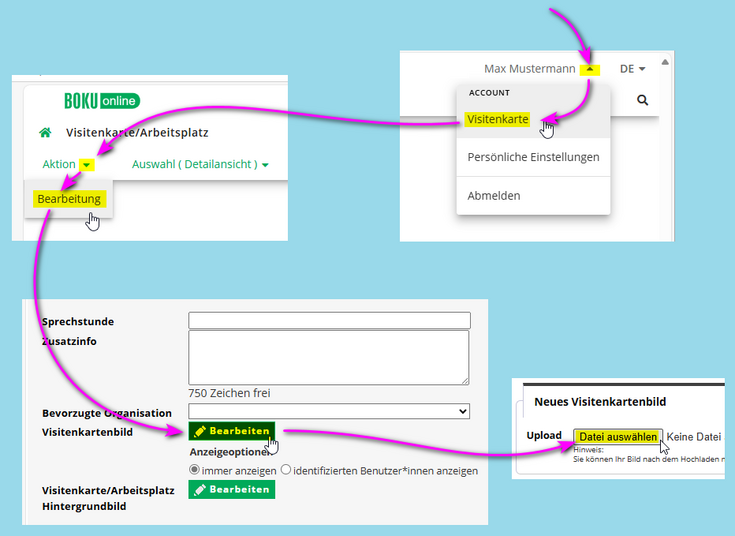Click into the Sprechstunde text field

pyautogui.click(x=329, y=321)
